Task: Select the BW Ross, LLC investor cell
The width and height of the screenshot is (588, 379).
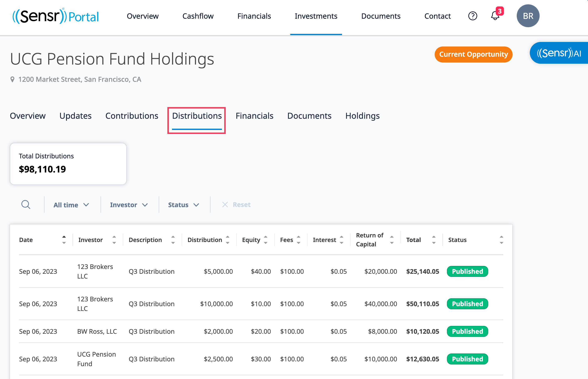Action: (97, 331)
